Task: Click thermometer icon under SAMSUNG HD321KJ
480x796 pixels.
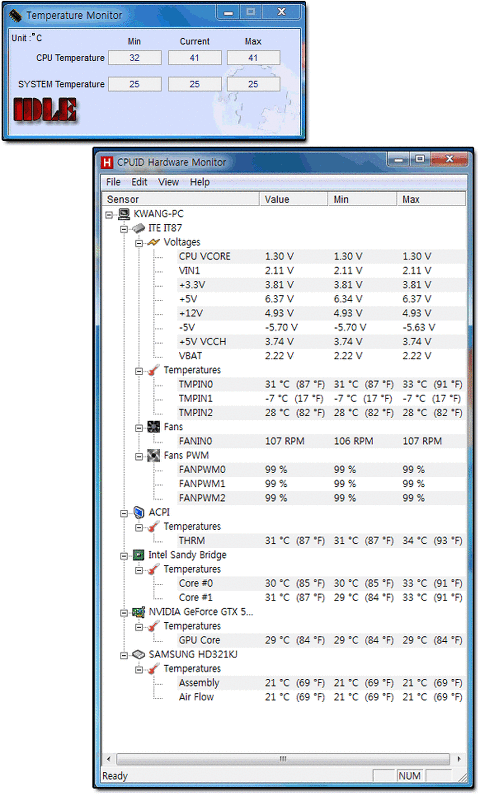Action: pos(154,669)
